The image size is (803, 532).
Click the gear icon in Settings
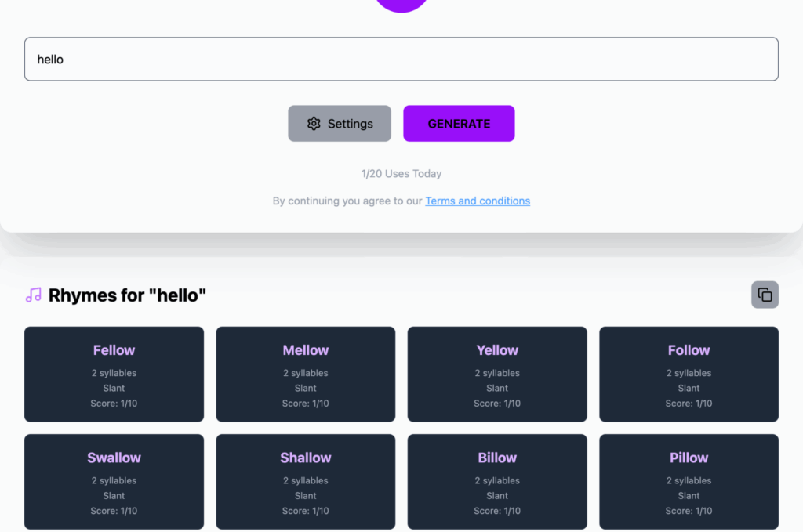click(314, 124)
